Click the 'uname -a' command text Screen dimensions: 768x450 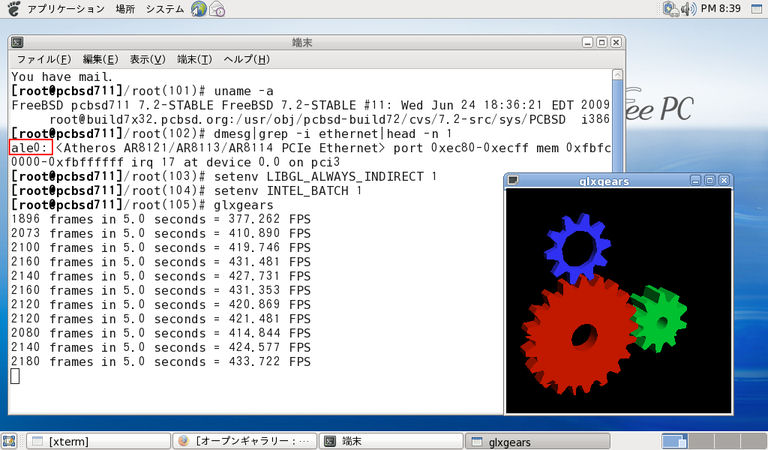point(243,91)
